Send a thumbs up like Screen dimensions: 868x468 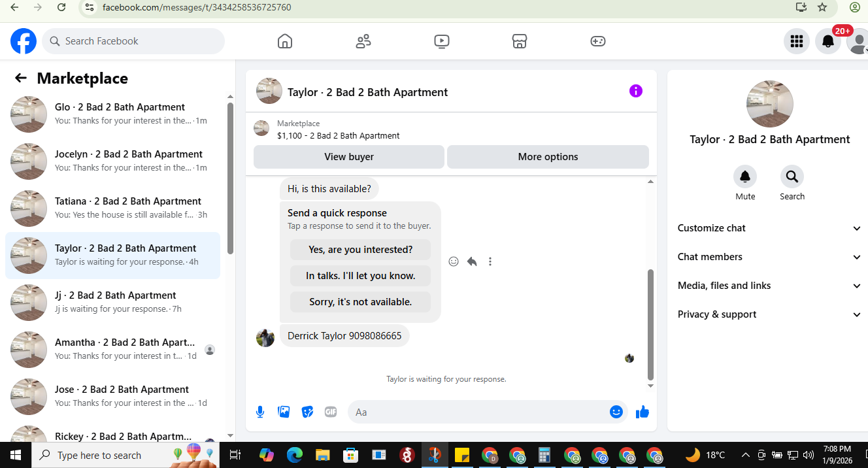[x=643, y=412]
